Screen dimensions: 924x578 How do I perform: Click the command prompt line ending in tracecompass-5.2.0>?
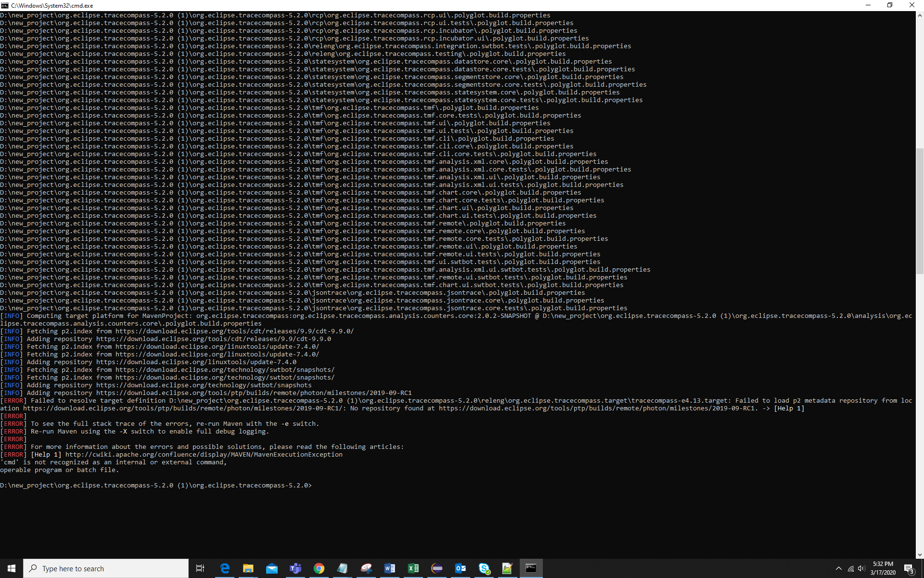[156, 485]
